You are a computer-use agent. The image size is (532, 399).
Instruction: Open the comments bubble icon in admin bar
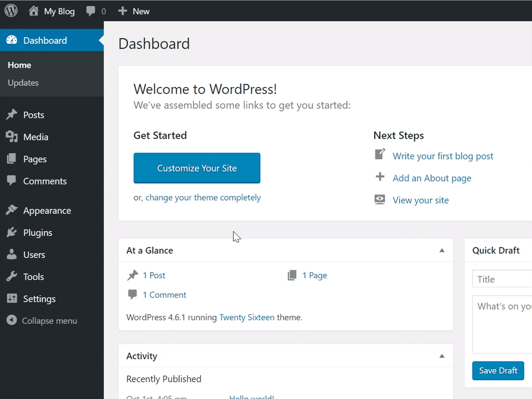click(90, 11)
